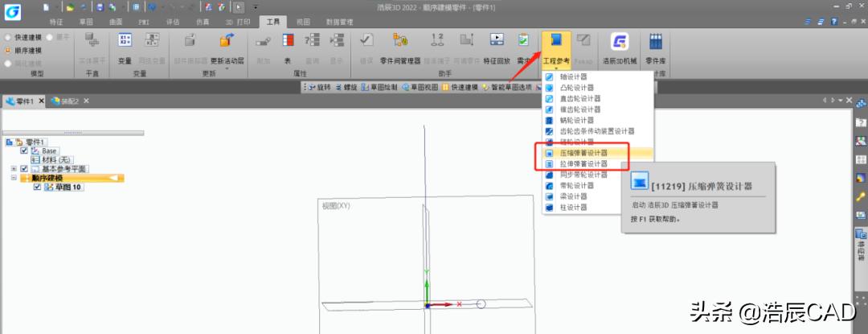Switch to the 3D 打印 ribbon tab
868x334 pixels.
coord(238,23)
